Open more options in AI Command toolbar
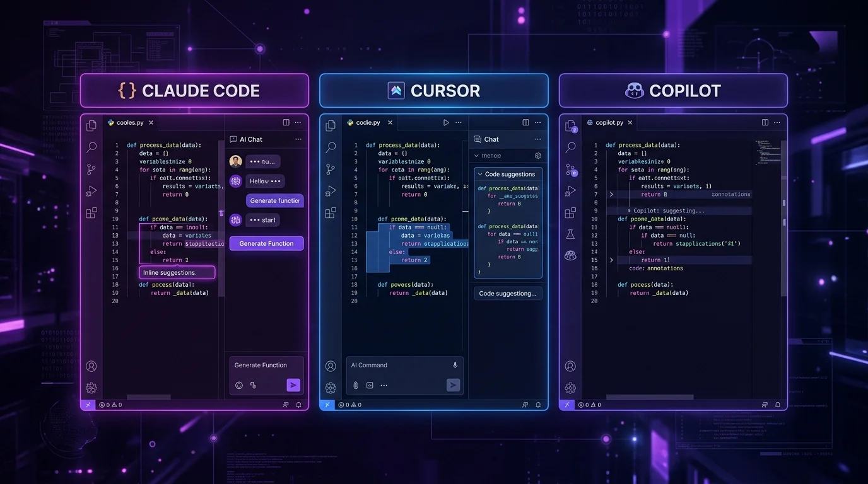 [x=384, y=385]
